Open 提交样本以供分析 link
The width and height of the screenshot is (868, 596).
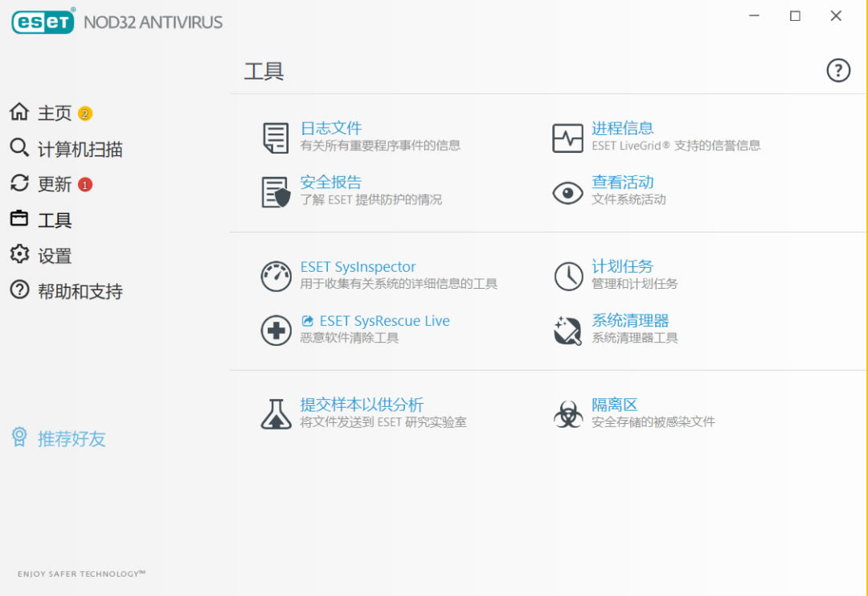[x=362, y=405]
